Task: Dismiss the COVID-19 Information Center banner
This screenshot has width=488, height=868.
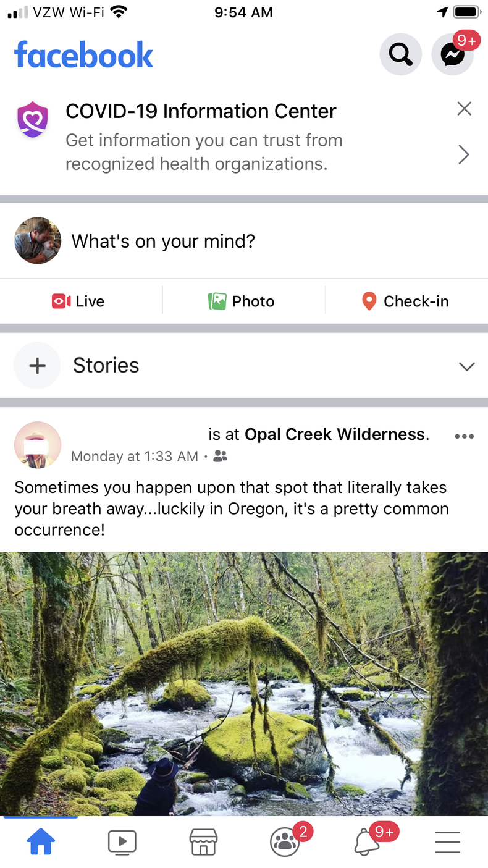Action: point(464,109)
